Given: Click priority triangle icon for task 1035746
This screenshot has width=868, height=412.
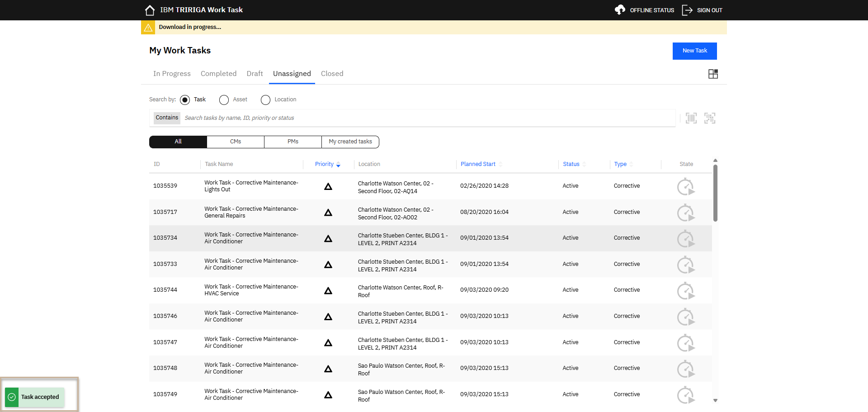Looking at the screenshot, I should coord(328,317).
